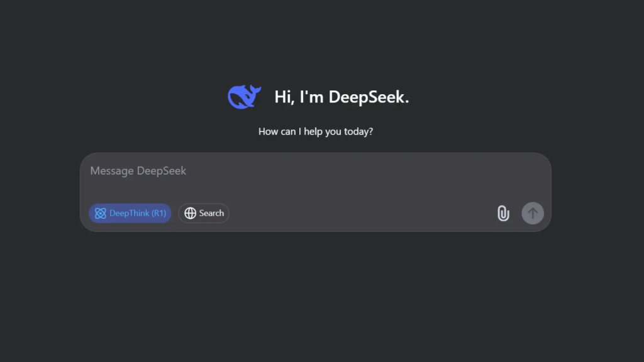Toggle DeepThink (R1) reasoning mode
Viewport: 644px width, 362px height.
coord(130,214)
